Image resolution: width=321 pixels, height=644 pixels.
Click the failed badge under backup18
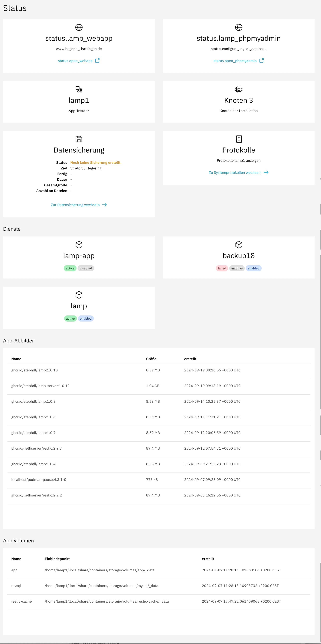tap(222, 268)
